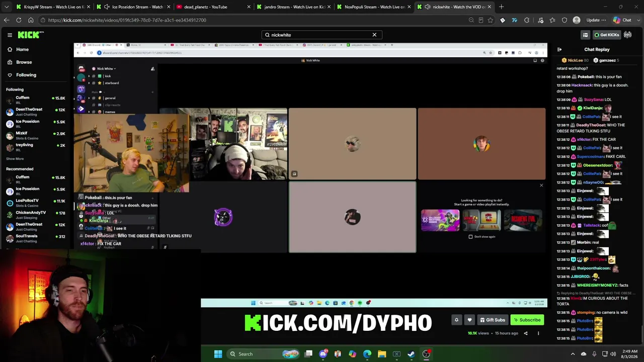Open SoulTravels in Recommended list
This screenshot has width=644, height=362.
[x=35, y=238]
